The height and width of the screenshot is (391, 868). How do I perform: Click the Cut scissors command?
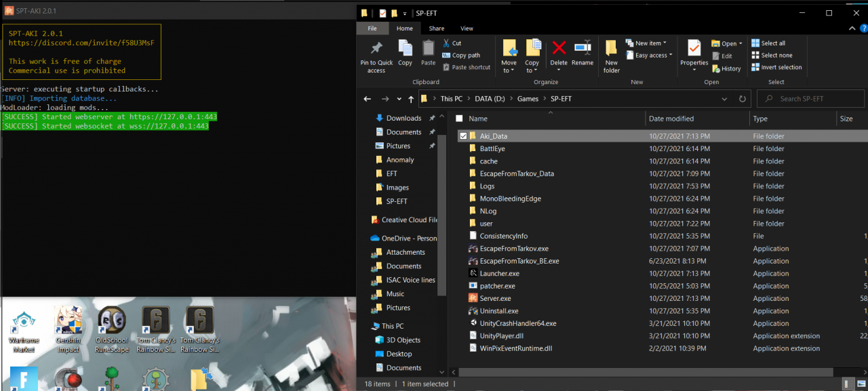452,43
